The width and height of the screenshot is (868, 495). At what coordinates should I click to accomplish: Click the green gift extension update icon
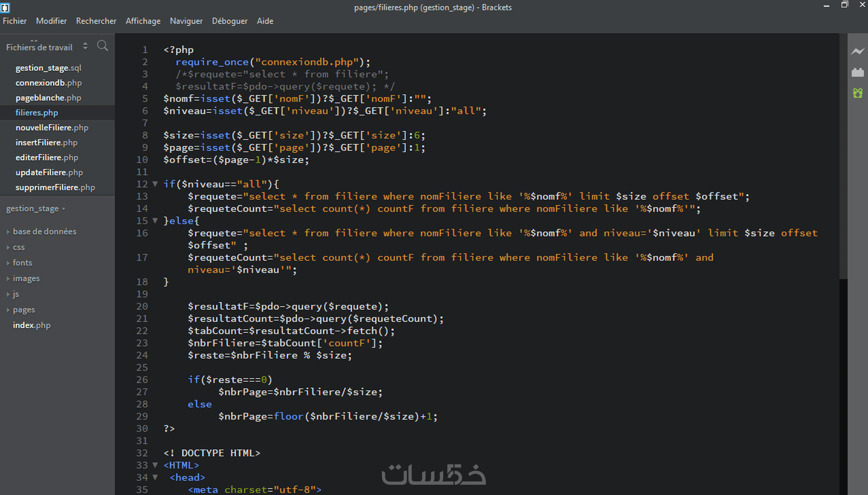(x=857, y=93)
